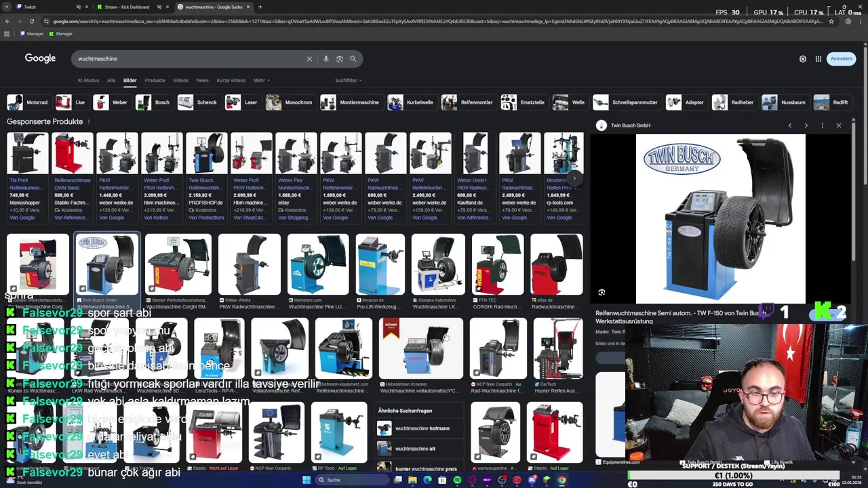Mute the Twitch tab audio icon
This screenshot has width=868, height=488.
(79, 7)
